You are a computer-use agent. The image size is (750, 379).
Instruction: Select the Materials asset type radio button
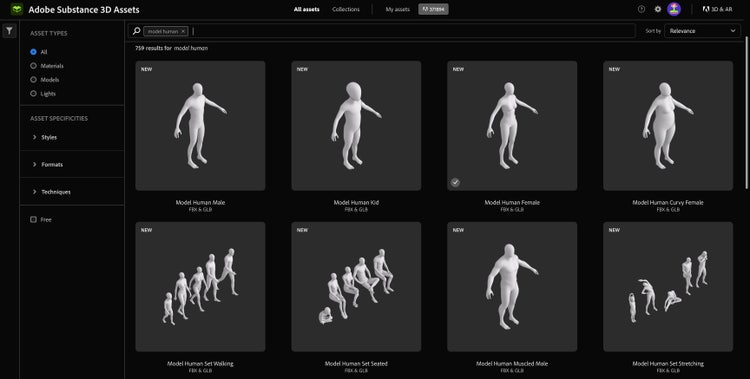click(x=33, y=66)
